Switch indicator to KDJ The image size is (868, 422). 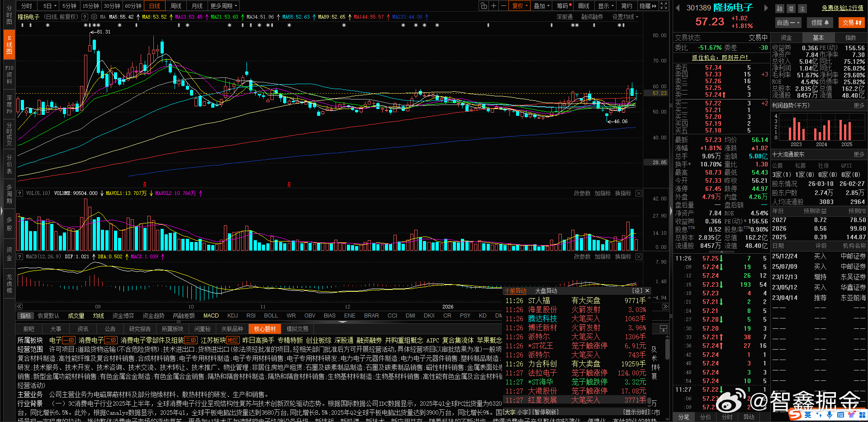point(232,316)
